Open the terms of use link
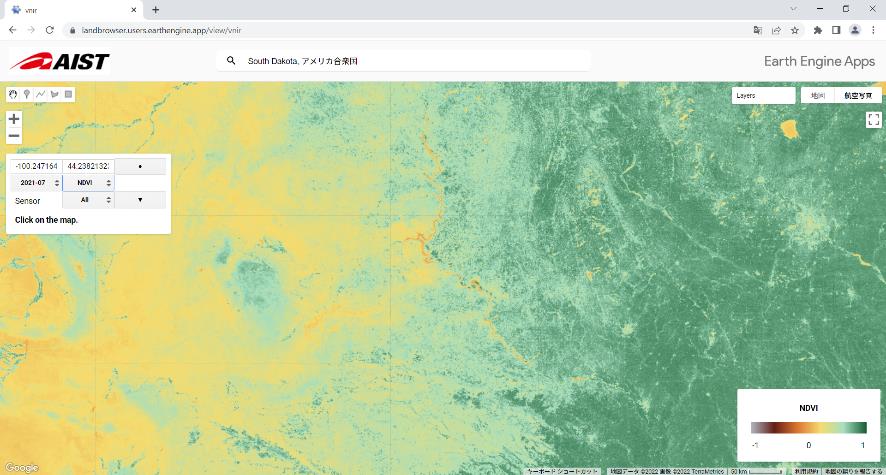 click(805, 471)
